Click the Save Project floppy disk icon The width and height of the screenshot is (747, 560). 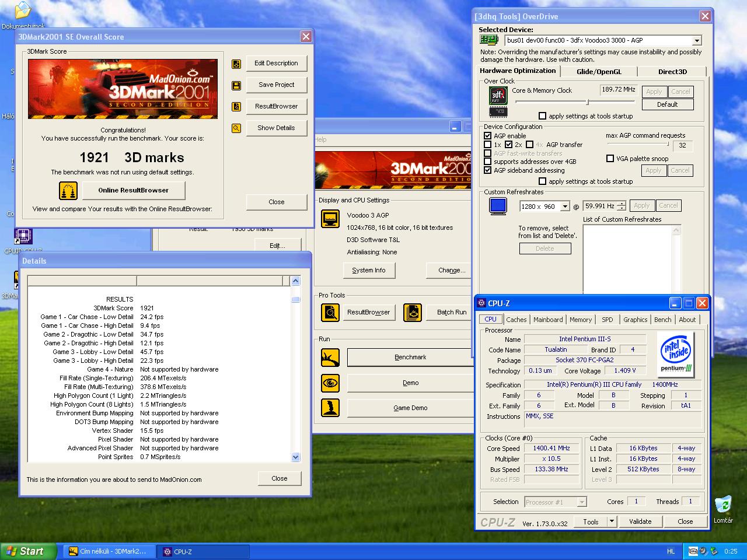tap(236, 85)
